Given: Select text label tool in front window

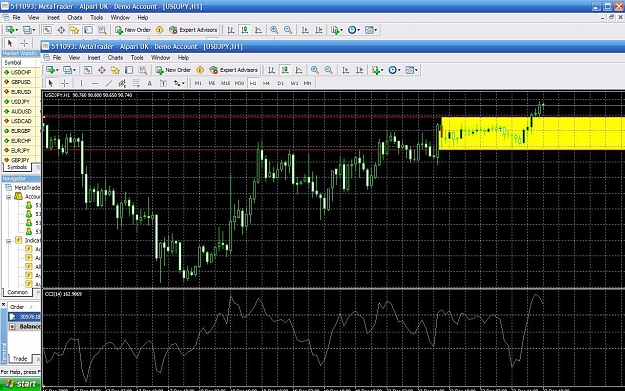Looking at the screenshot, I should pos(163,83).
